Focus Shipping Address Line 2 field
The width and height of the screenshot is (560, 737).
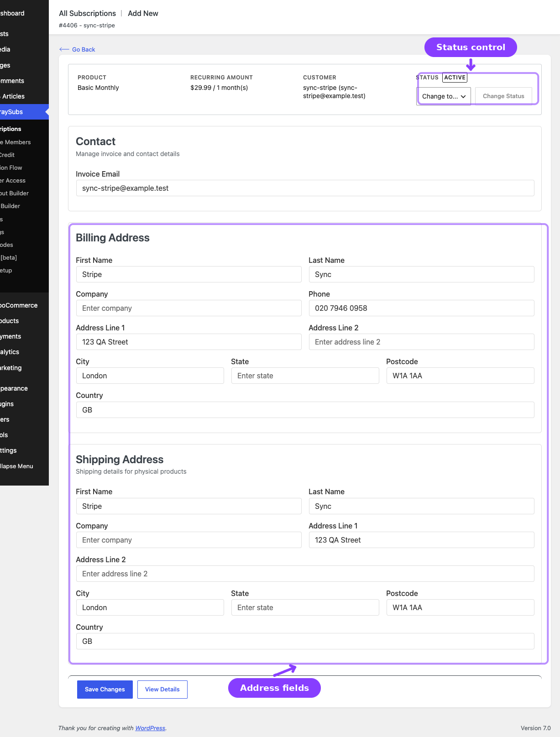click(x=305, y=574)
